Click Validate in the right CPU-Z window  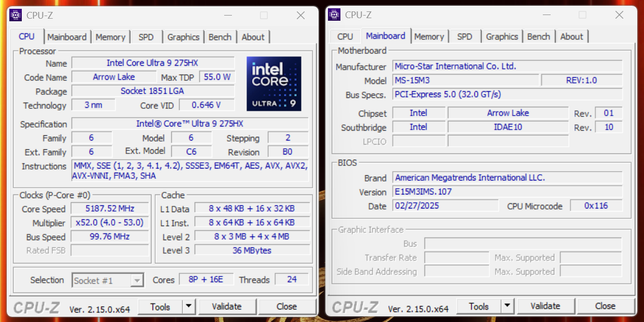(545, 306)
